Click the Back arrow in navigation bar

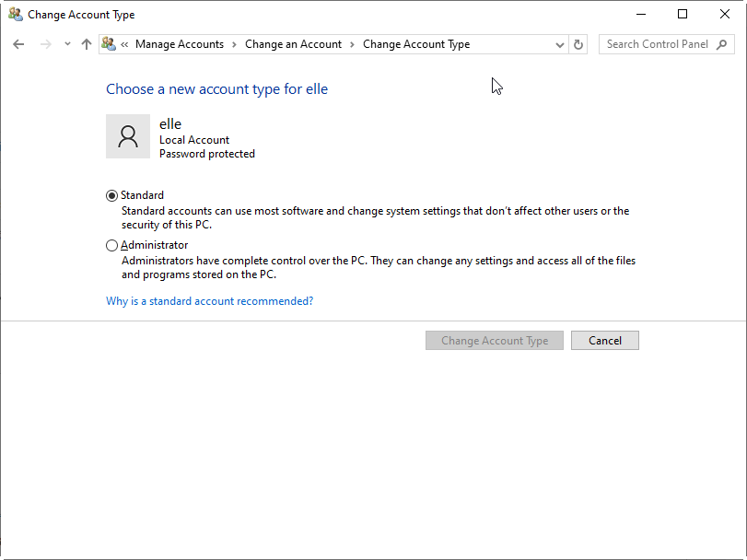18,44
